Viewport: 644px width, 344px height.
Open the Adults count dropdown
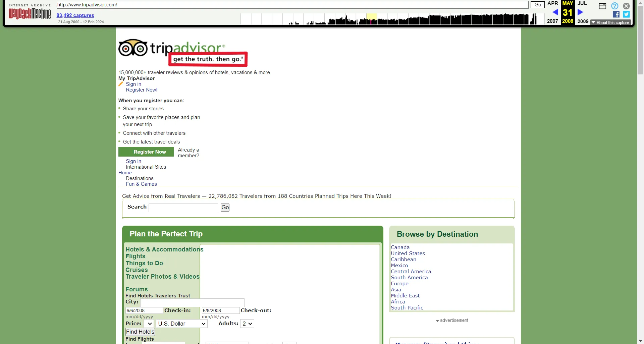247,324
